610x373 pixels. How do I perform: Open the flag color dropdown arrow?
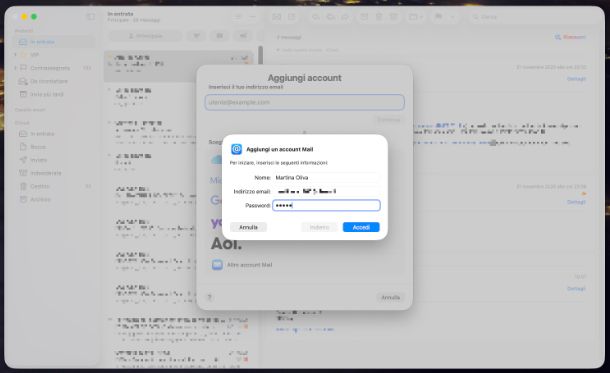[452, 17]
